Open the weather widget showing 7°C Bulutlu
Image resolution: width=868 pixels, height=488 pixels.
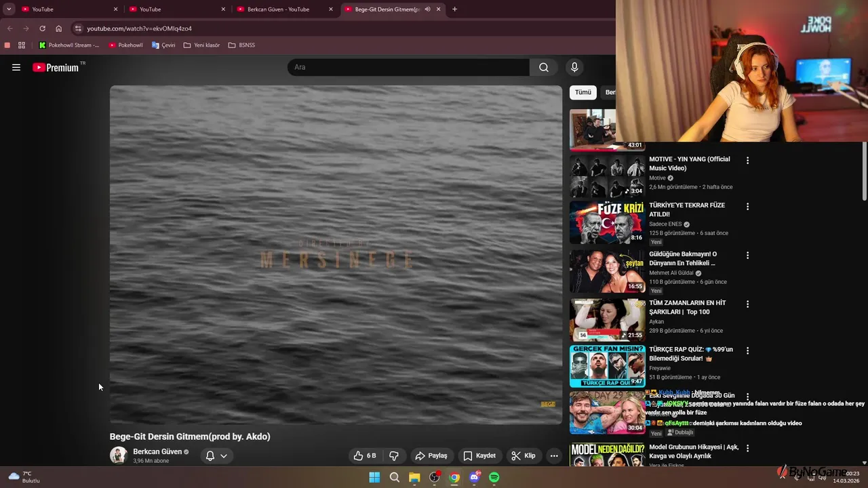[24, 477]
